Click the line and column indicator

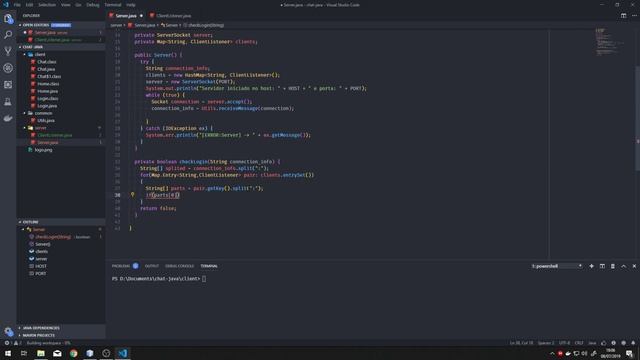pyautogui.click(x=521, y=343)
